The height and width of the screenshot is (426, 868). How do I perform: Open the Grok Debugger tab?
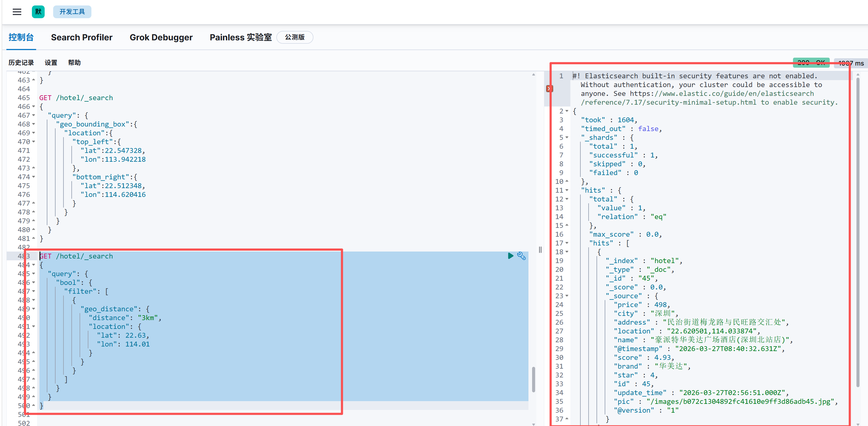[x=161, y=37]
